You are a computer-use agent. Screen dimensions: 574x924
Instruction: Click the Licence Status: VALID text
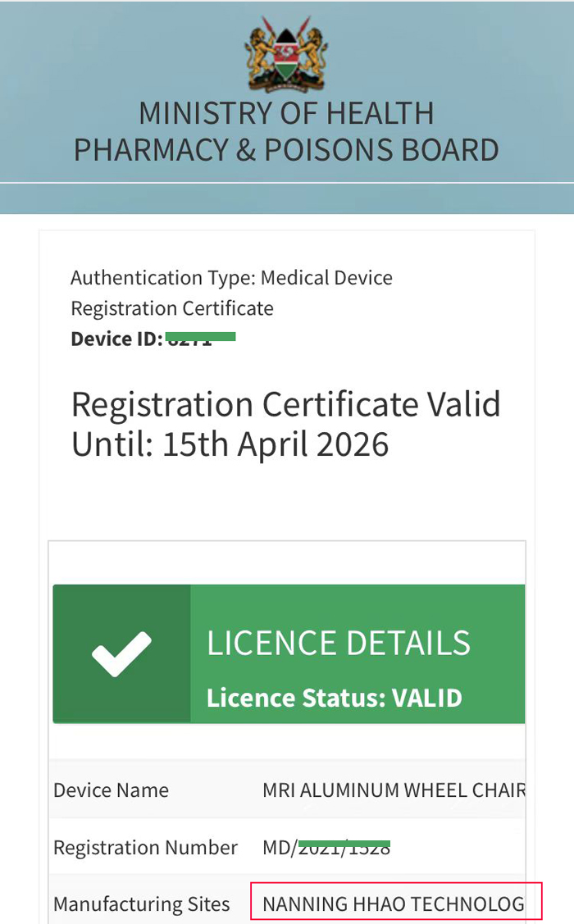(x=334, y=698)
